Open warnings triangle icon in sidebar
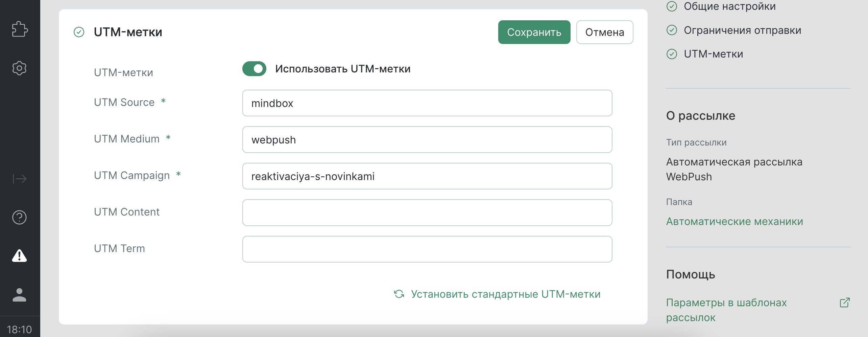868x337 pixels. (x=19, y=256)
